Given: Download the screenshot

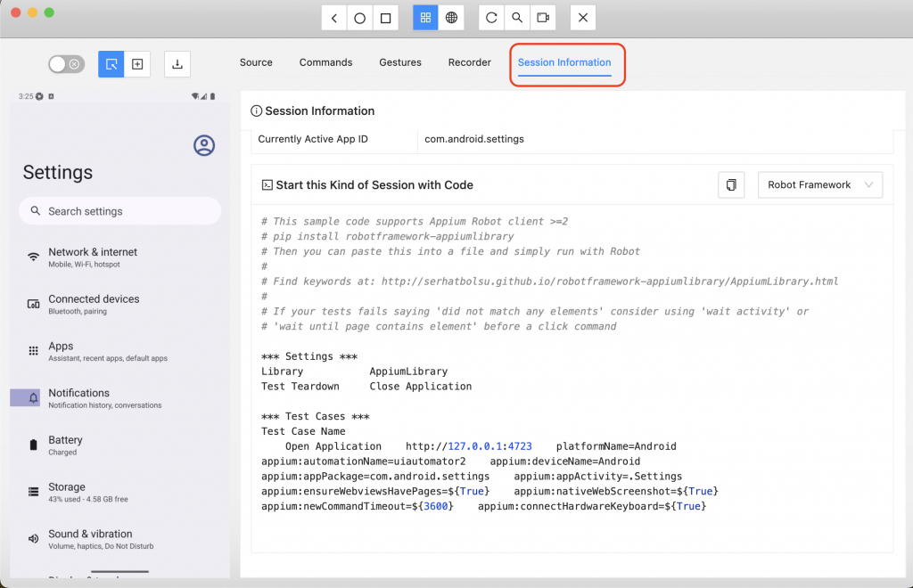Looking at the screenshot, I should coord(177,64).
